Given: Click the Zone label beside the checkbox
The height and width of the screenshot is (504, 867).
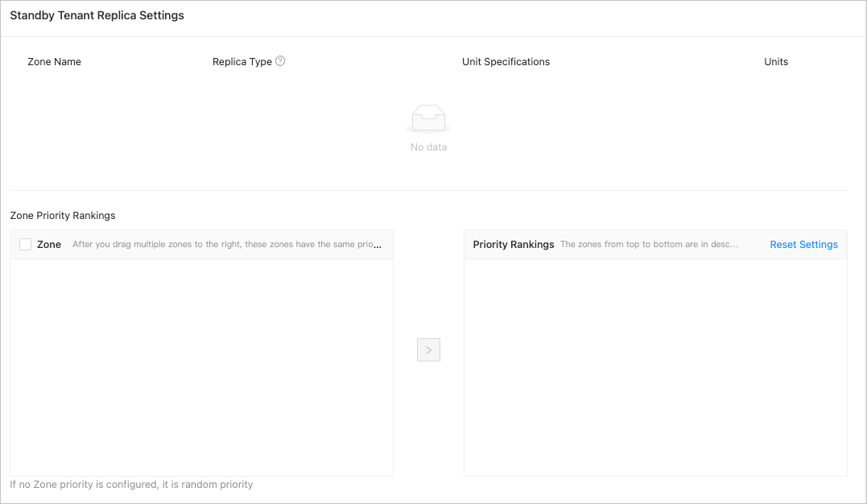Looking at the screenshot, I should point(49,245).
